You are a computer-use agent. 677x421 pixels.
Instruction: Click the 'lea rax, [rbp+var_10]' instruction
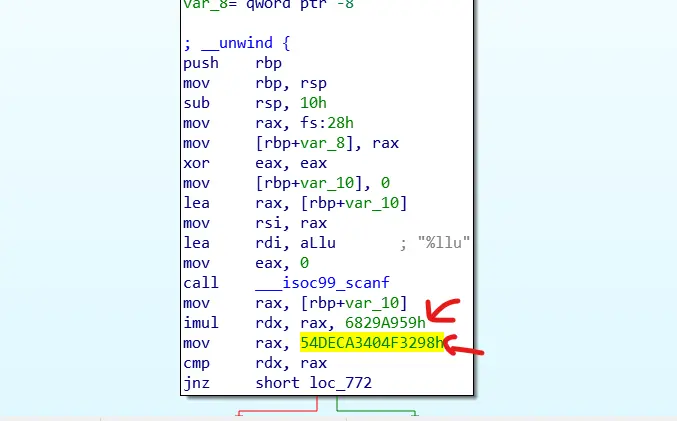[295, 203]
